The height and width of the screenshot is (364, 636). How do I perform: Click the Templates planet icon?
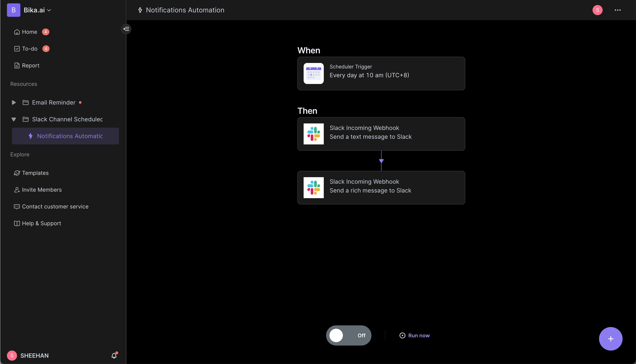[17, 173]
